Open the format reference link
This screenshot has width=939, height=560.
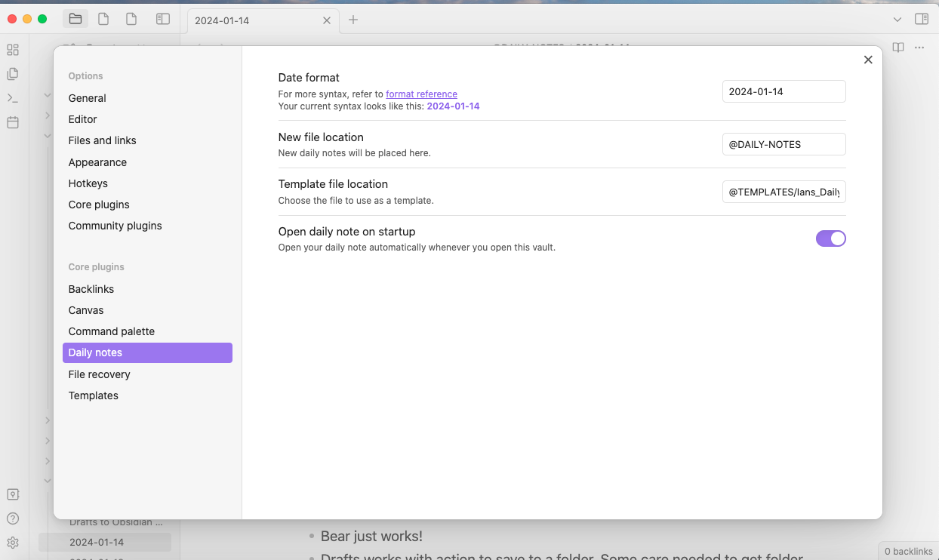[x=421, y=94]
